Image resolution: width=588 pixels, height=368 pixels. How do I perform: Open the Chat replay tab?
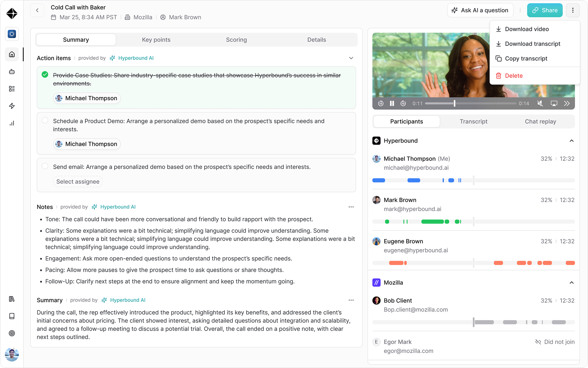pyautogui.click(x=541, y=121)
